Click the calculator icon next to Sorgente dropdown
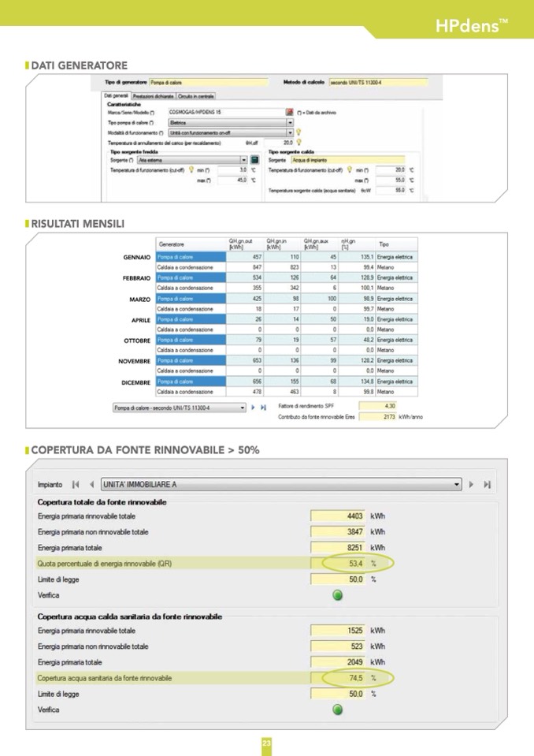This screenshot has height=756, width=534. coord(254,160)
